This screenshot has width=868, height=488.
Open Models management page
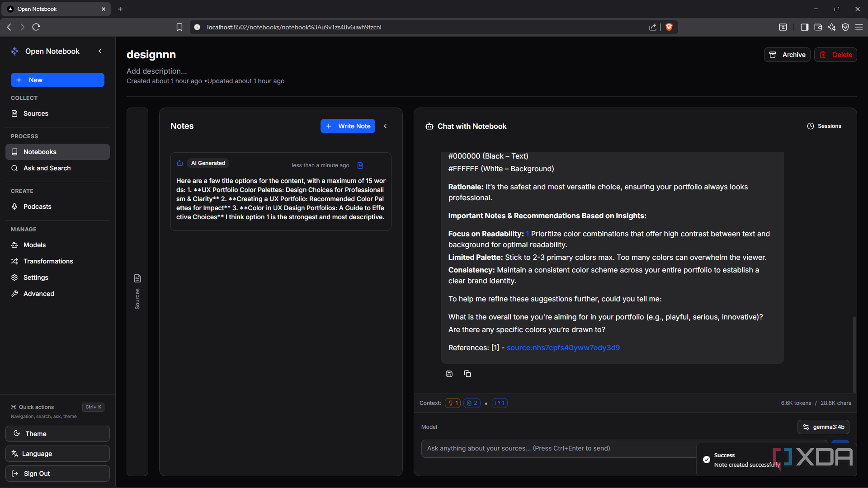pyautogui.click(x=57, y=245)
